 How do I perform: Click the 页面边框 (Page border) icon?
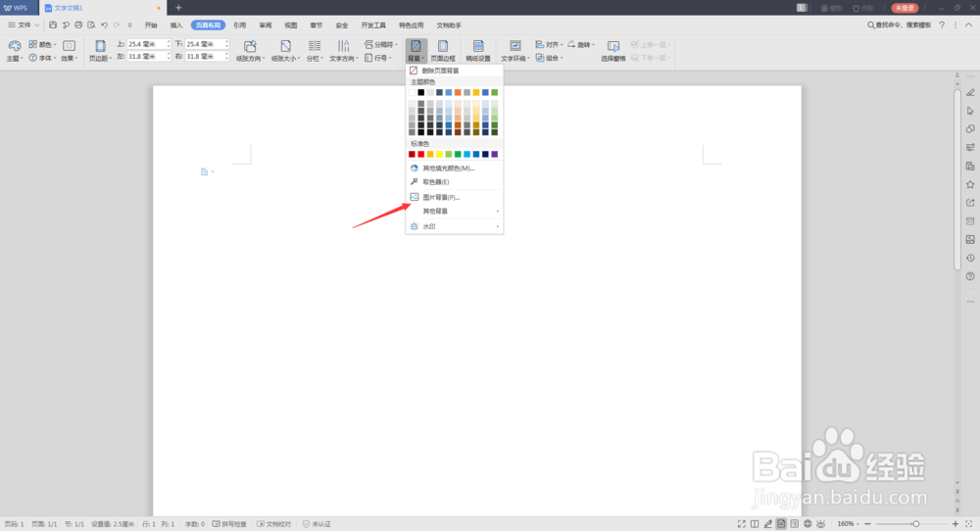click(443, 51)
